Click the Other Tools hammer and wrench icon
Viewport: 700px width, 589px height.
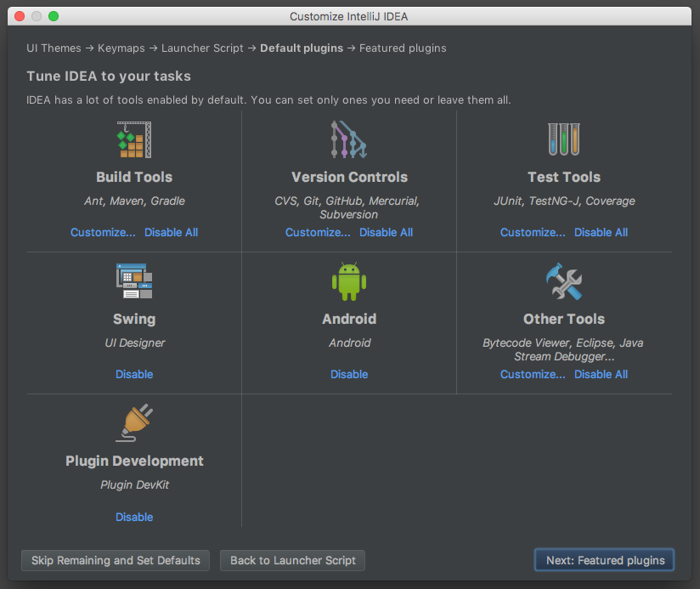pyautogui.click(x=564, y=280)
